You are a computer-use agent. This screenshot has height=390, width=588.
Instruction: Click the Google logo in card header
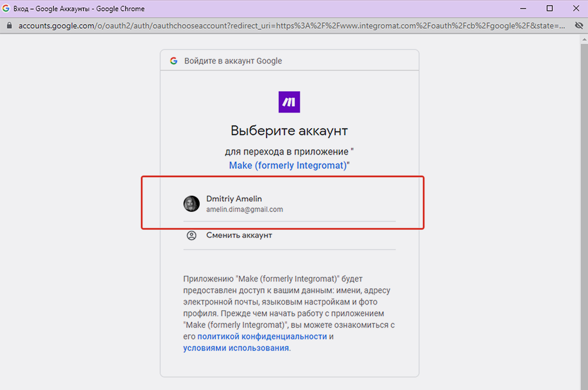[173, 61]
